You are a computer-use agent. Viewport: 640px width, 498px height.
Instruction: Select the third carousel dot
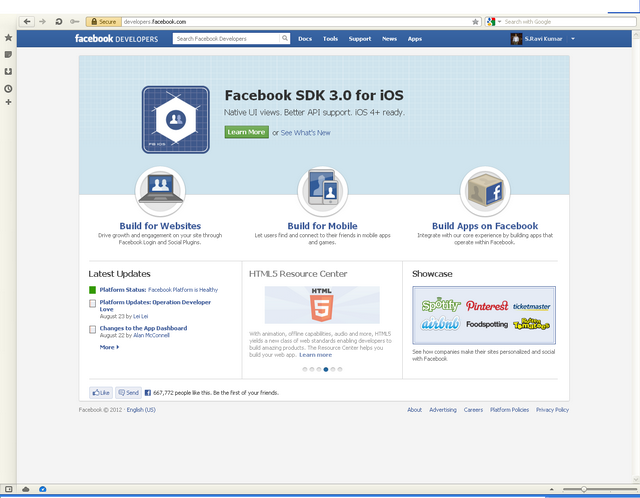pos(319,369)
